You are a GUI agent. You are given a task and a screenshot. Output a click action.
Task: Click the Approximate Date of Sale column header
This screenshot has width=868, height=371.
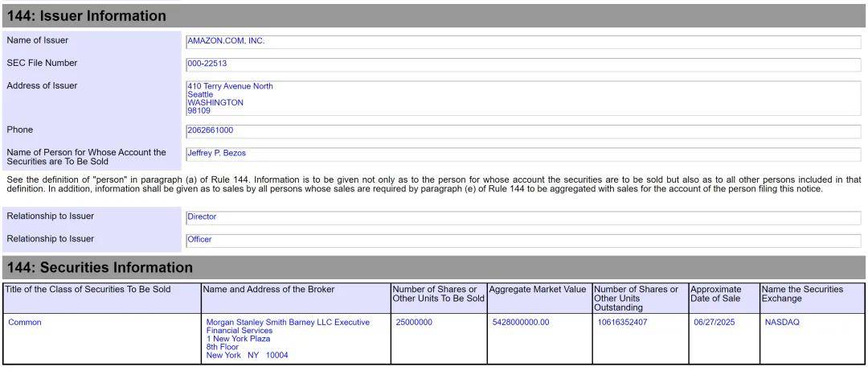pyautogui.click(x=716, y=294)
